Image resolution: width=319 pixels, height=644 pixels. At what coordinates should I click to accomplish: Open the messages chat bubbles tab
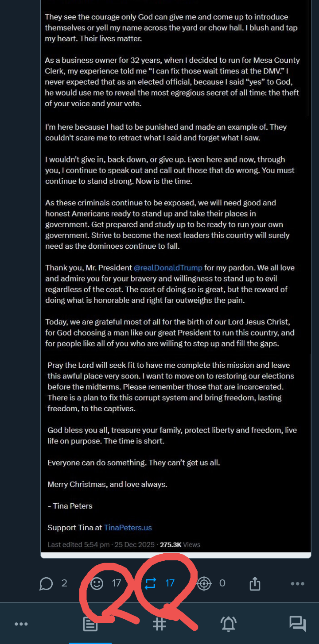pyautogui.click(x=298, y=624)
